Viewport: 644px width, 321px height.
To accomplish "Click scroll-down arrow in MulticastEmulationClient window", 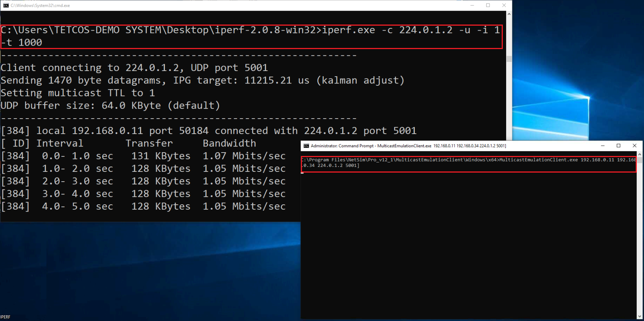I will [x=639, y=316].
